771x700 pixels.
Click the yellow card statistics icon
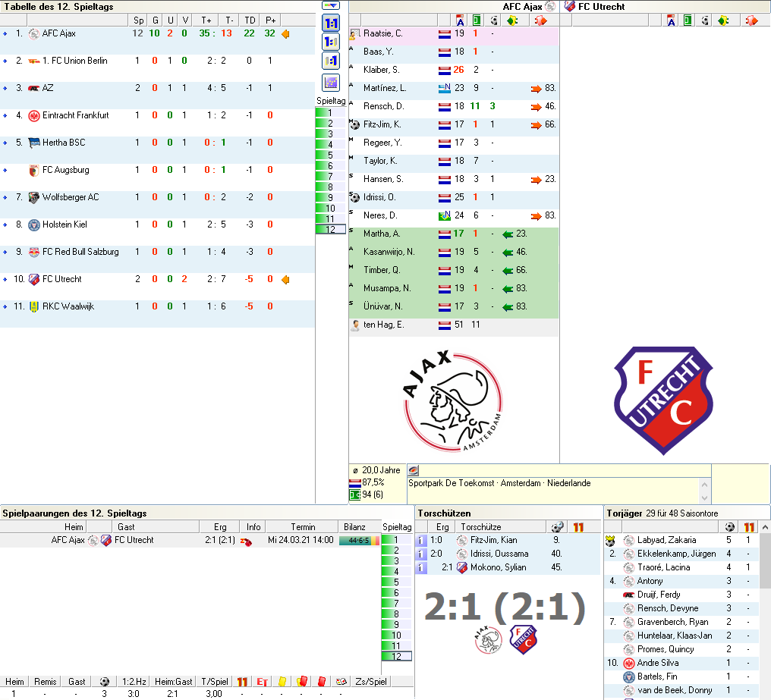(282, 682)
